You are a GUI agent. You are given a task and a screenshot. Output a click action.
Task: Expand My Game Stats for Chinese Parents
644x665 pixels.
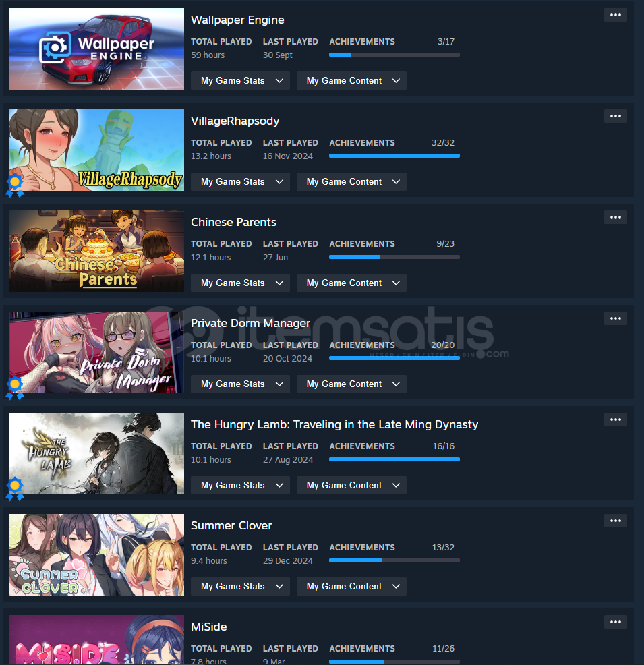point(240,283)
